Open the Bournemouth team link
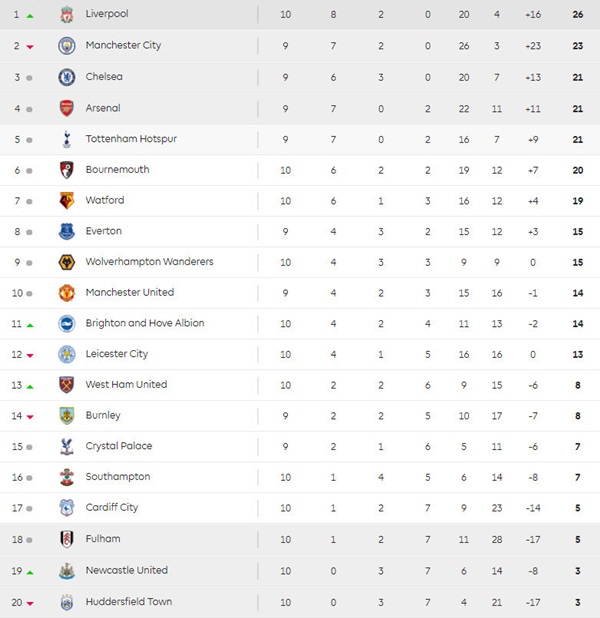Screen dimensions: 600x618 [x=117, y=170]
